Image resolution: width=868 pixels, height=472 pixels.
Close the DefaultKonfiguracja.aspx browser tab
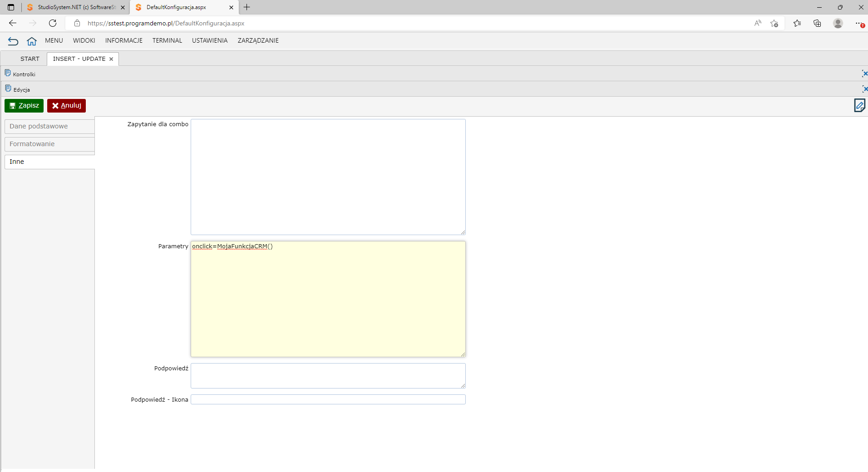pyautogui.click(x=231, y=7)
